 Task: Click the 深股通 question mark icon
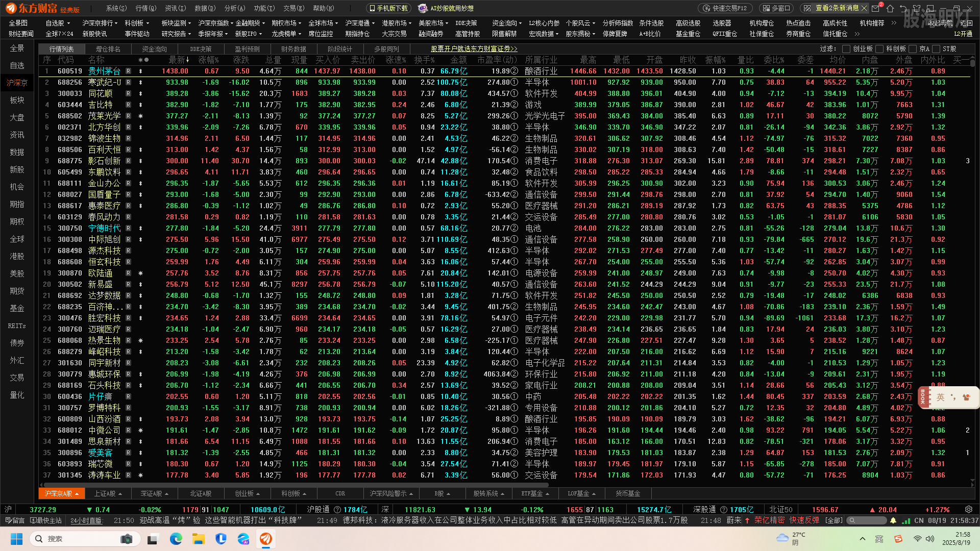click(723, 509)
